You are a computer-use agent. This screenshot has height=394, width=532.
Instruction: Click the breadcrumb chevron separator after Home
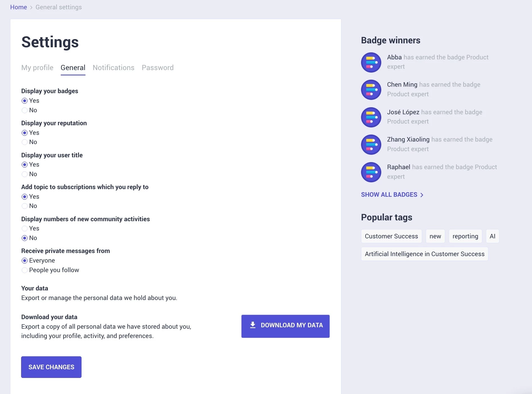point(31,8)
